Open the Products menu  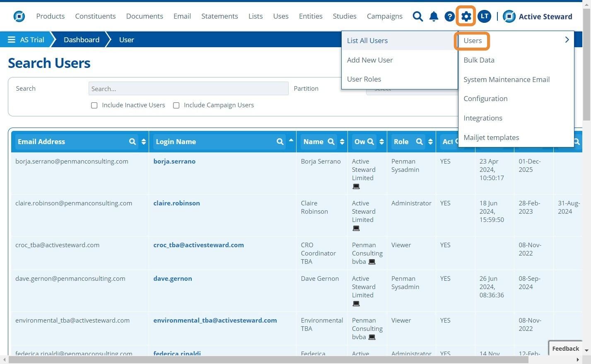point(51,16)
